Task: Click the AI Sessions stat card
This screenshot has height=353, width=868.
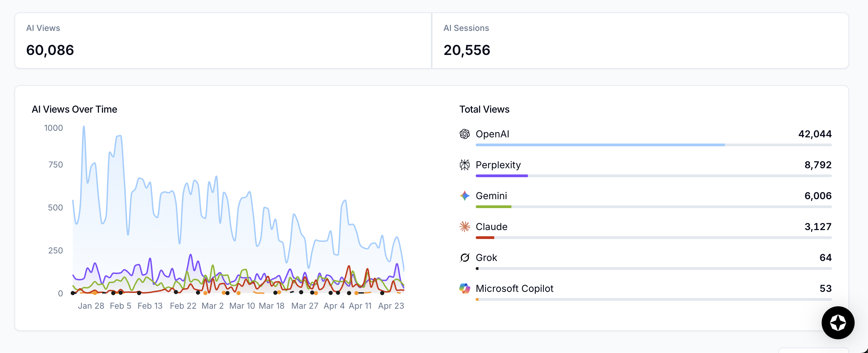Action: click(640, 41)
